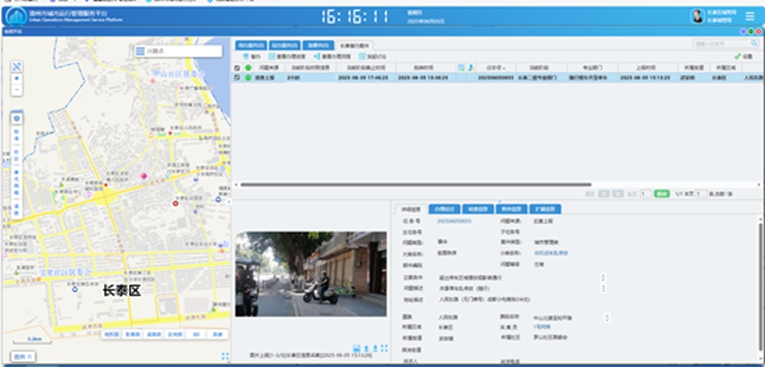Expand the map to fullscreen via corner icon

point(225,356)
